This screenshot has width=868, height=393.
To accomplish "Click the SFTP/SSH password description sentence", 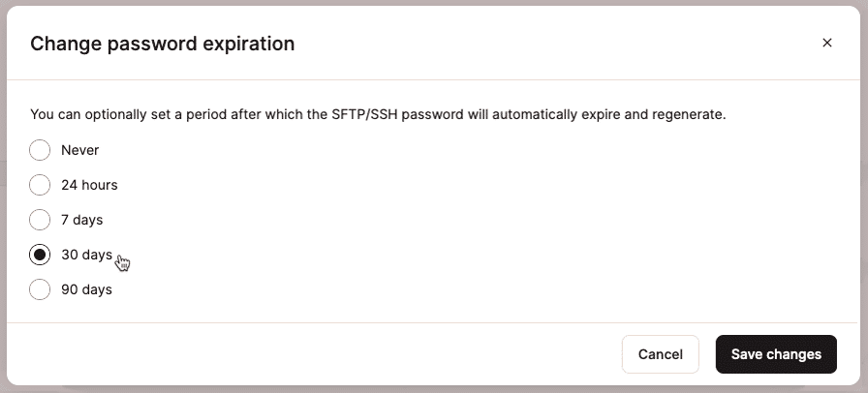I will [378, 114].
